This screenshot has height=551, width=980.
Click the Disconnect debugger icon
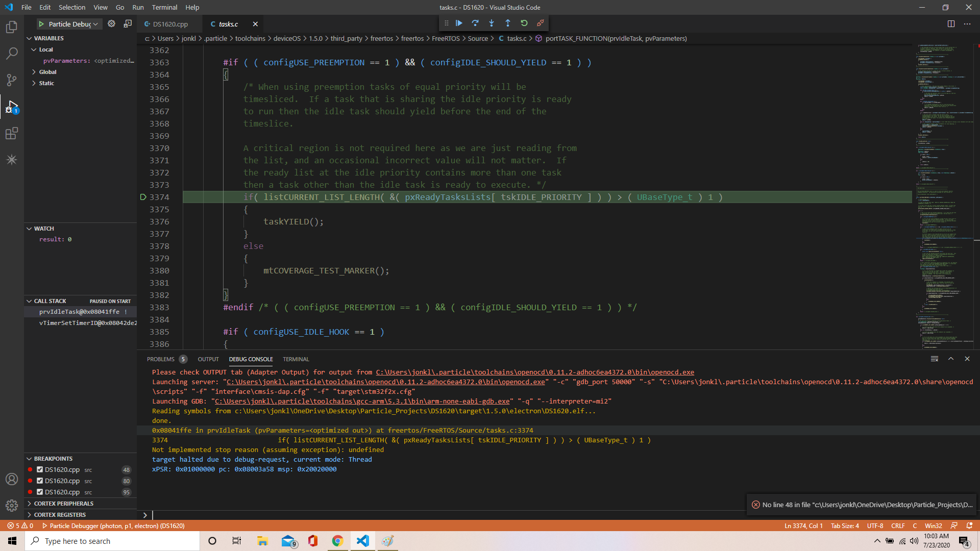[540, 23]
